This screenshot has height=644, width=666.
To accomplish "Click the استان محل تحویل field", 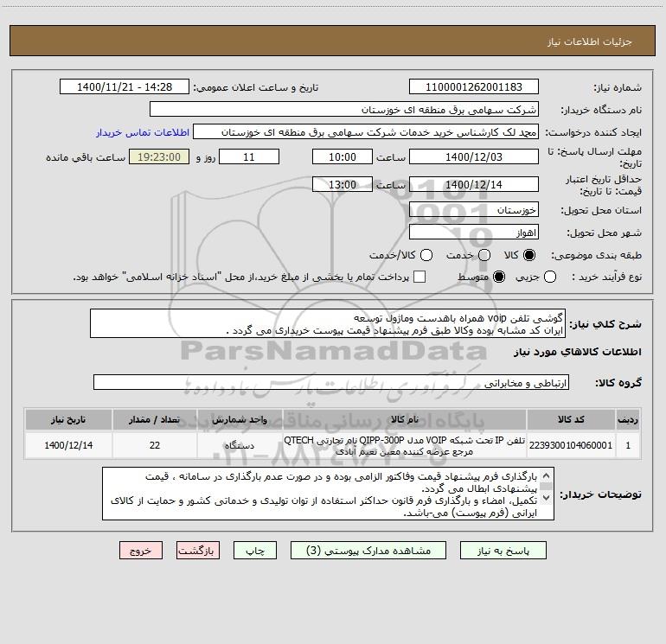I will coord(474,210).
